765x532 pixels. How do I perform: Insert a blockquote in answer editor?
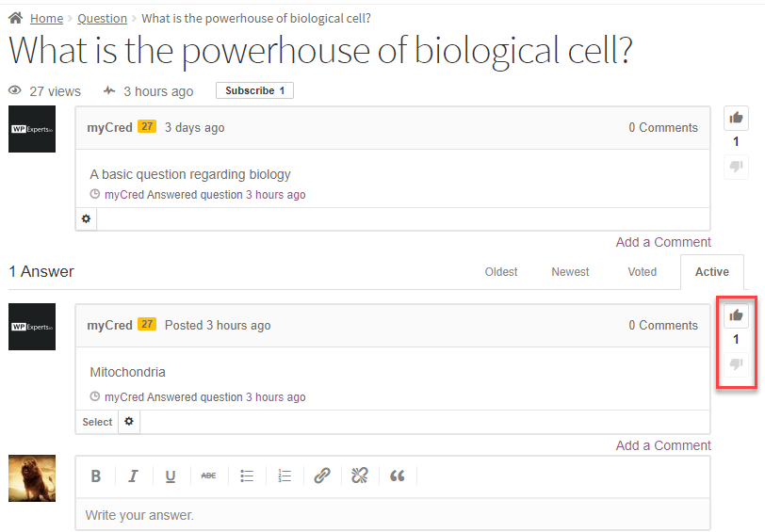point(397,476)
